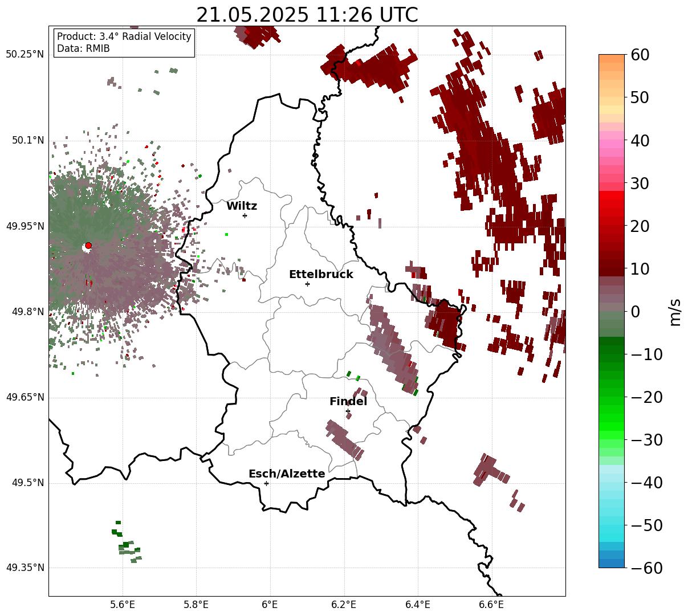688x616 pixels.
Task: Click the 5.8°E longitude tick label
Action: (x=196, y=605)
